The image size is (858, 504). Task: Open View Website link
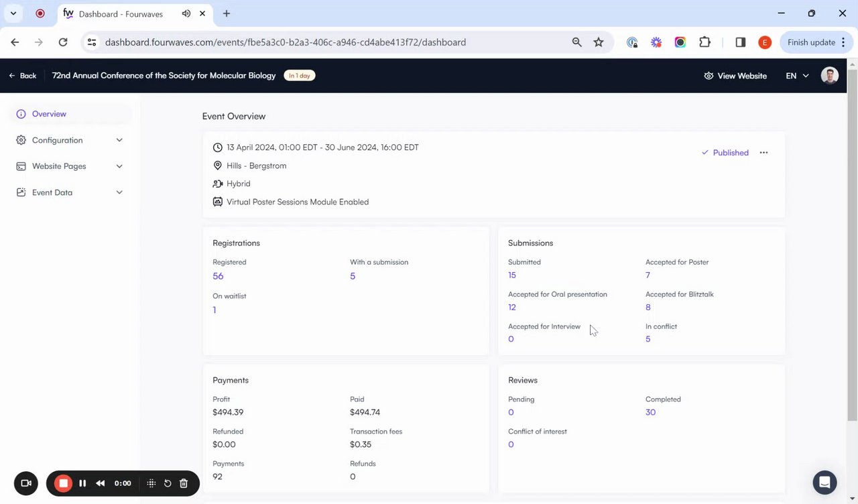click(x=735, y=76)
